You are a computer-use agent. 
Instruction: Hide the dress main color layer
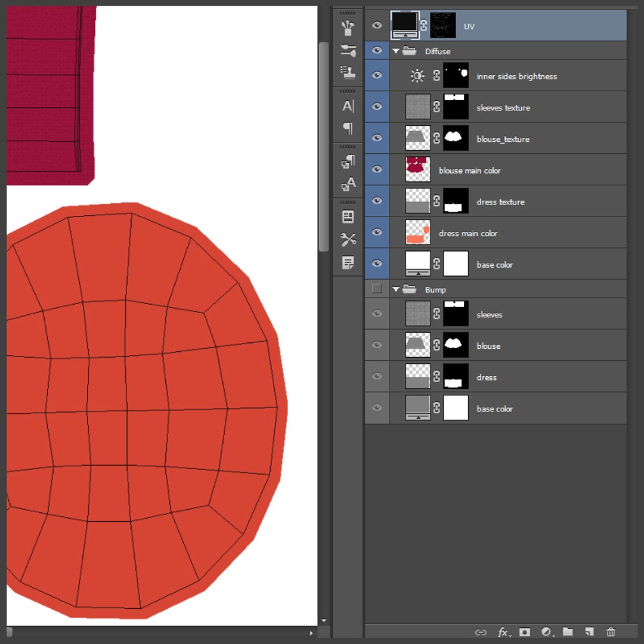[x=377, y=232]
